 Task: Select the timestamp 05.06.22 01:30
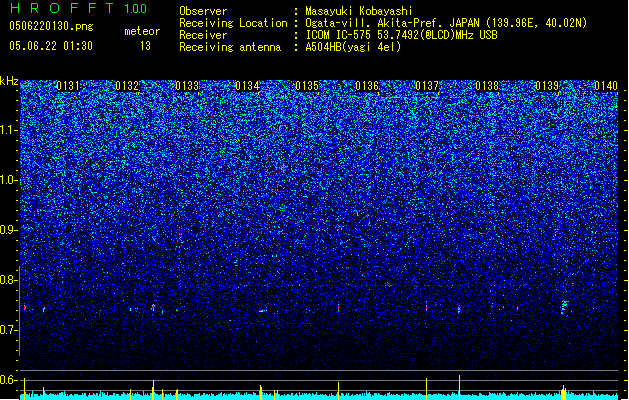(x=51, y=46)
